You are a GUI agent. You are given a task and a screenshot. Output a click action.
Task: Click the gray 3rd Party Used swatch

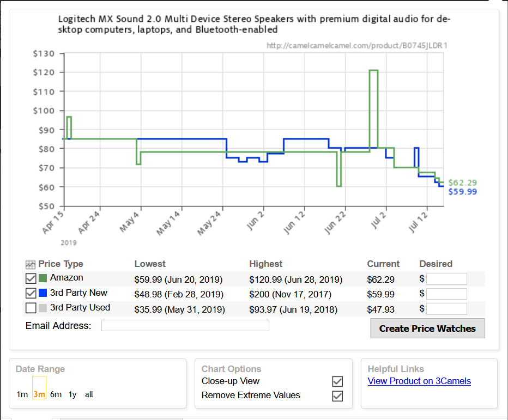[x=43, y=308]
